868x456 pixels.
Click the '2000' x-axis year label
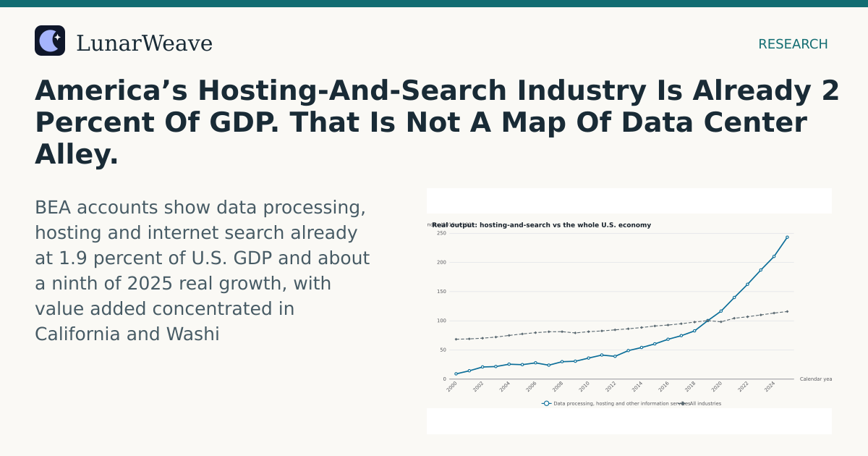click(x=452, y=387)
